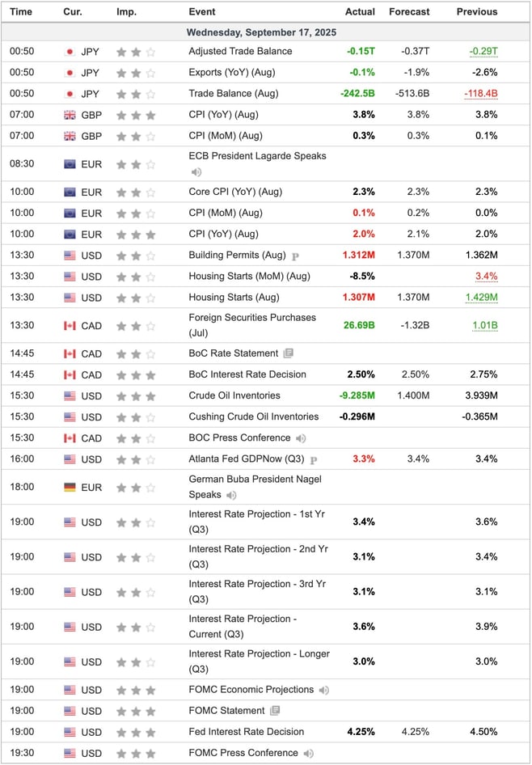
Task: Open the Housing Starts (MoM) (Aug) event
Action: click(249, 276)
